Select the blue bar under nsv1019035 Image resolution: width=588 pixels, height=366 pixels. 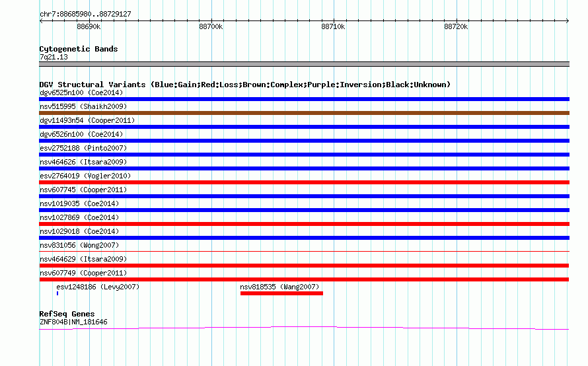click(x=304, y=210)
